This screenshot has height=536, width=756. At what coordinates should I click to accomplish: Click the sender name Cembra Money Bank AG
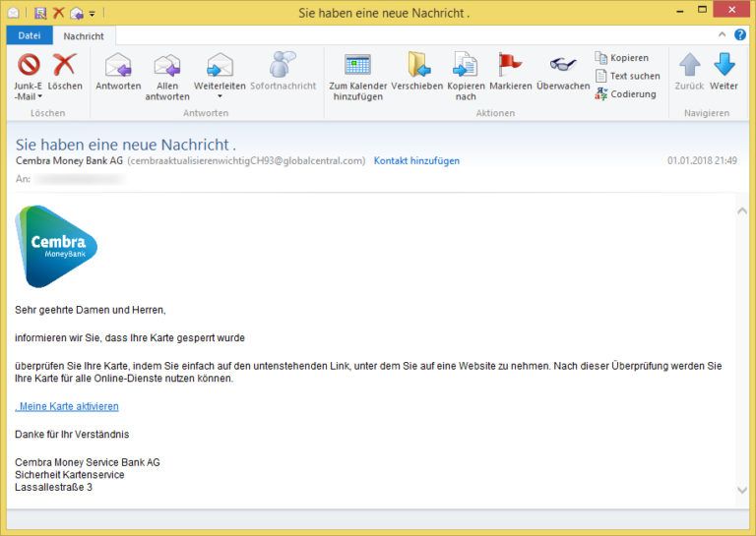pos(70,161)
